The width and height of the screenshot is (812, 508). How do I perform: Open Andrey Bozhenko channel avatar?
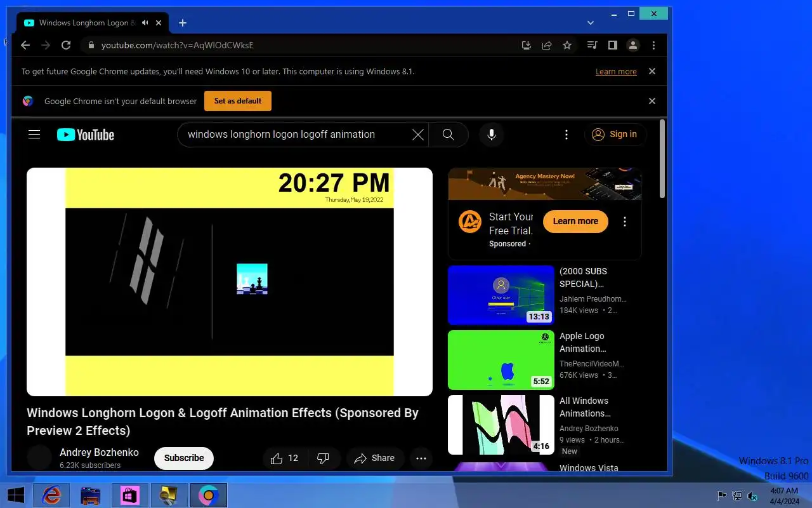pyautogui.click(x=39, y=458)
